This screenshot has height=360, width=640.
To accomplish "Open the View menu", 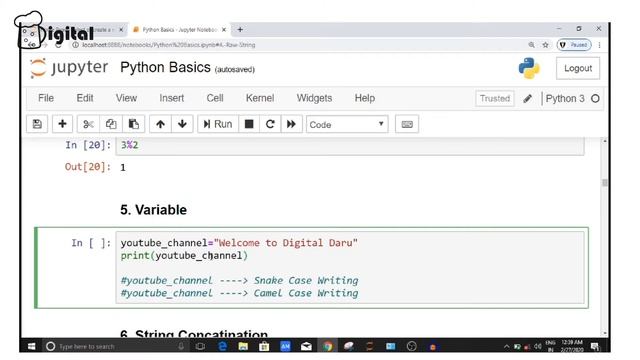I will click(x=126, y=98).
